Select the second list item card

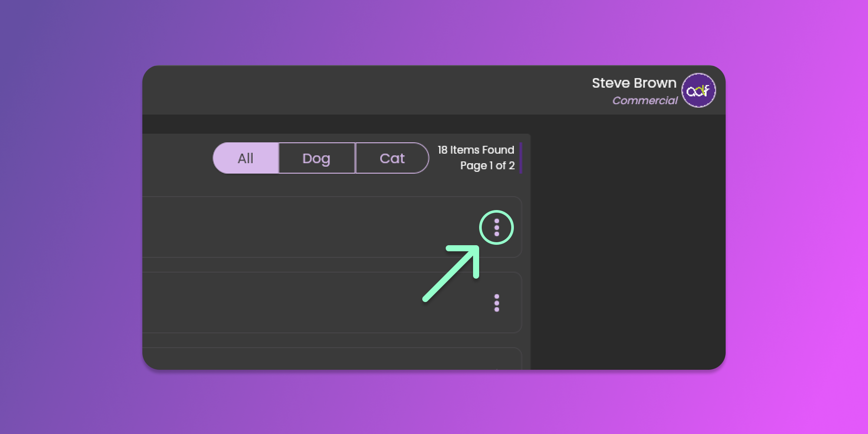click(304, 302)
